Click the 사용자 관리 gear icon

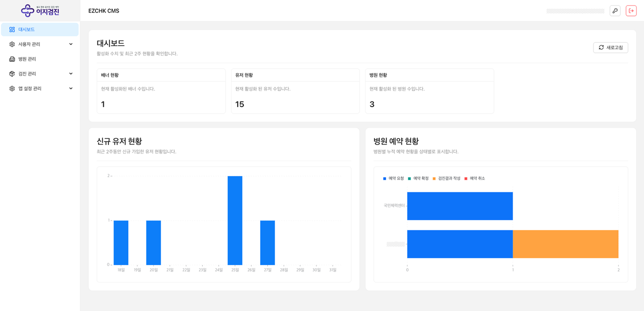[12, 44]
